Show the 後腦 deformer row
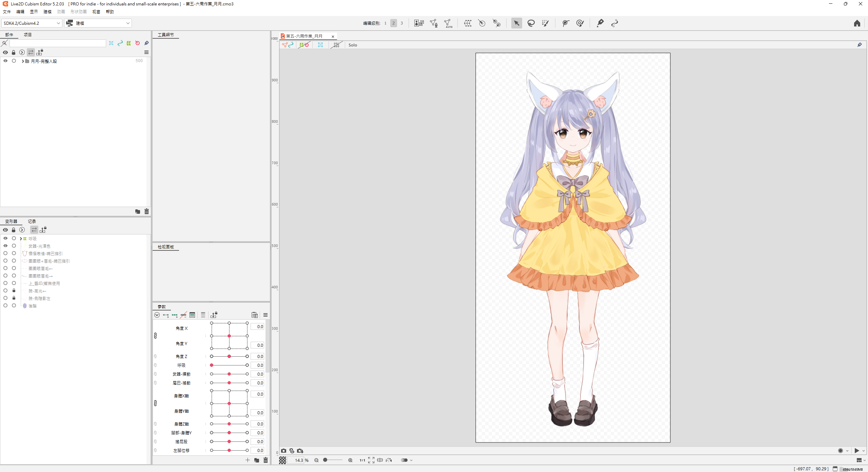The width and height of the screenshot is (868, 472). click(x=5, y=306)
